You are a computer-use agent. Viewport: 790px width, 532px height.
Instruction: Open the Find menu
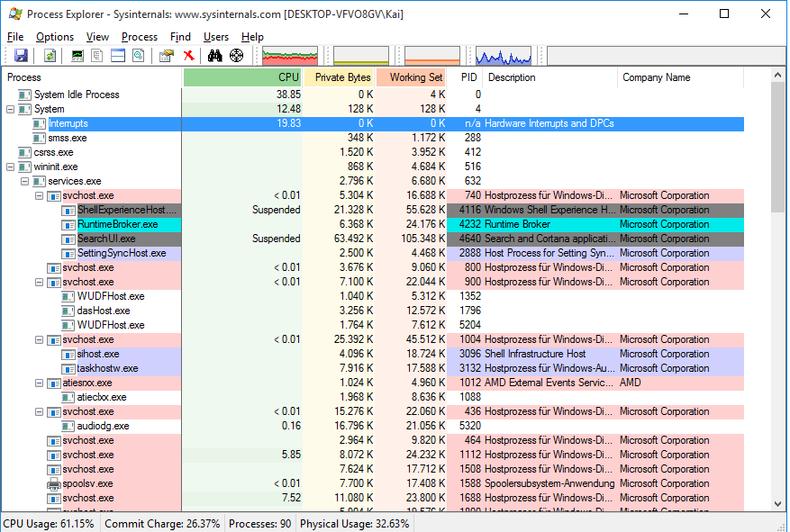(x=180, y=37)
